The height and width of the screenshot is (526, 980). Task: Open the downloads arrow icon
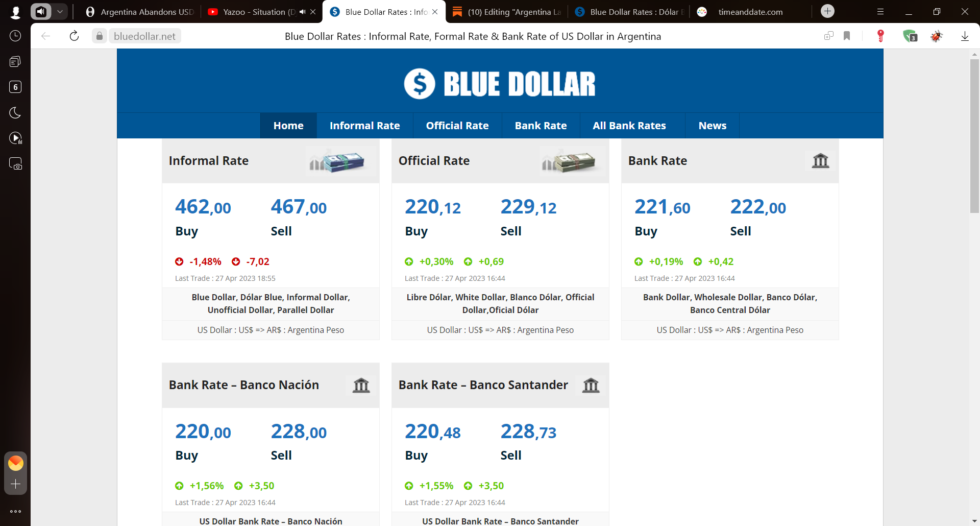point(965,36)
